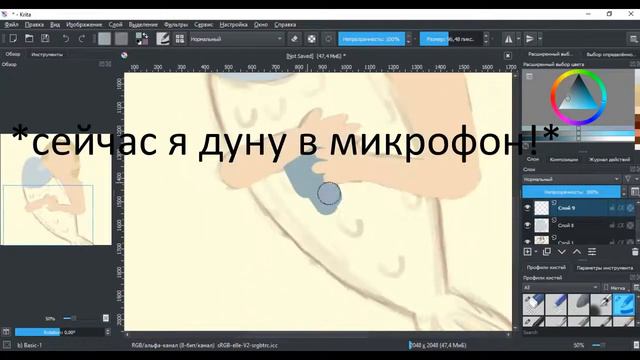Screen dimensions: 640x360
Task: Toggle alpha lock on Слой 8 layer
Action: [x=621, y=225]
